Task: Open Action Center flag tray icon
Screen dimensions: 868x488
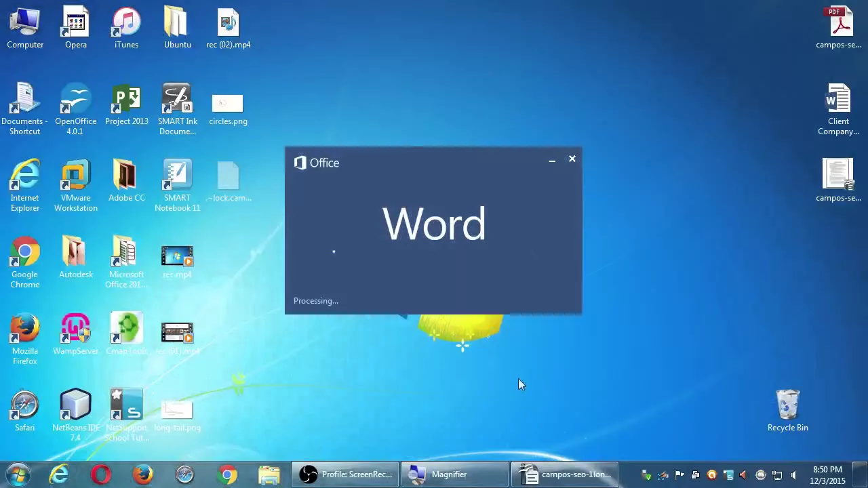Action: [x=679, y=475]
